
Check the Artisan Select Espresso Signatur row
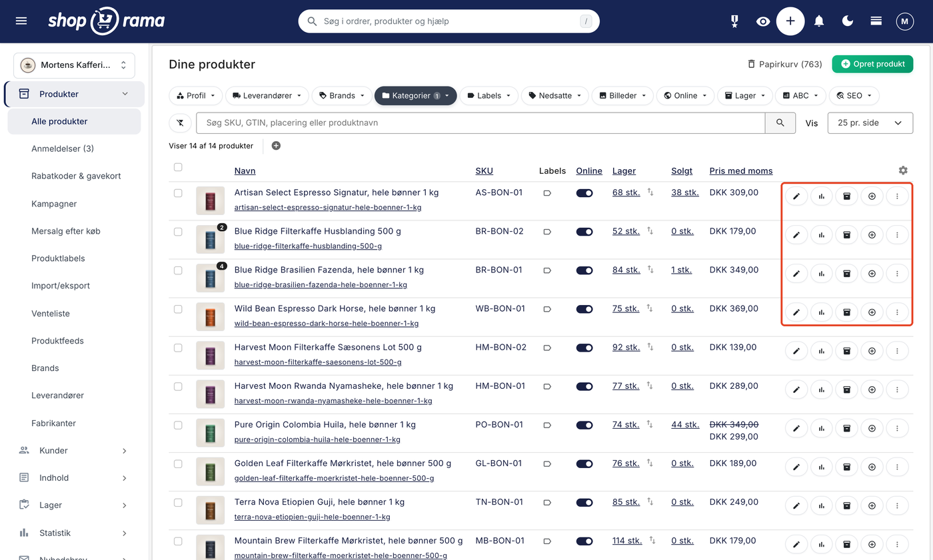[x=178, y=193]
